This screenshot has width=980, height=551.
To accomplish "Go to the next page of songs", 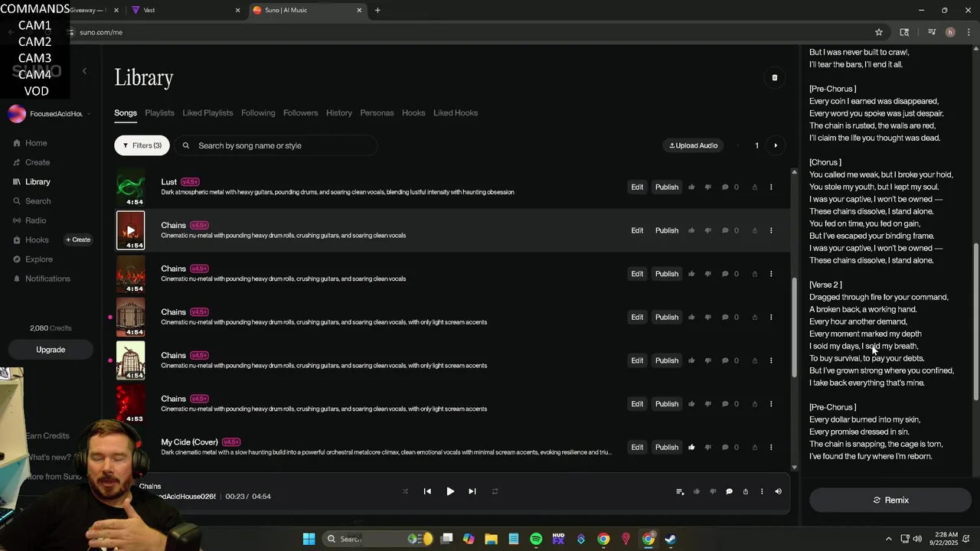I will tap(776, 145).
